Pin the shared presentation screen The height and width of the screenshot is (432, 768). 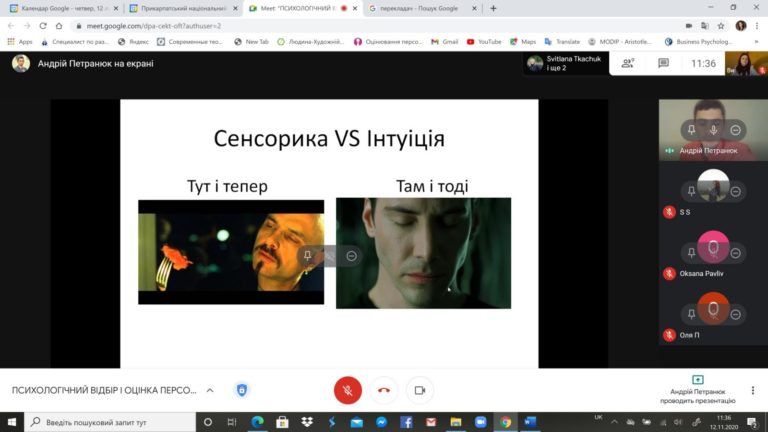click(x=307, y=256)
